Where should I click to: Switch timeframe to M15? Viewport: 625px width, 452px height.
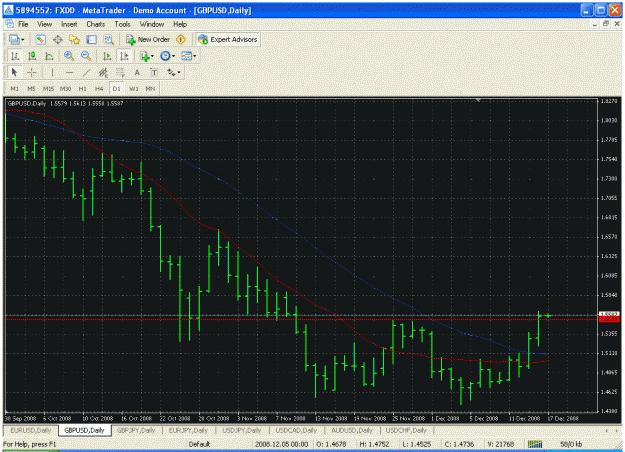48,88
